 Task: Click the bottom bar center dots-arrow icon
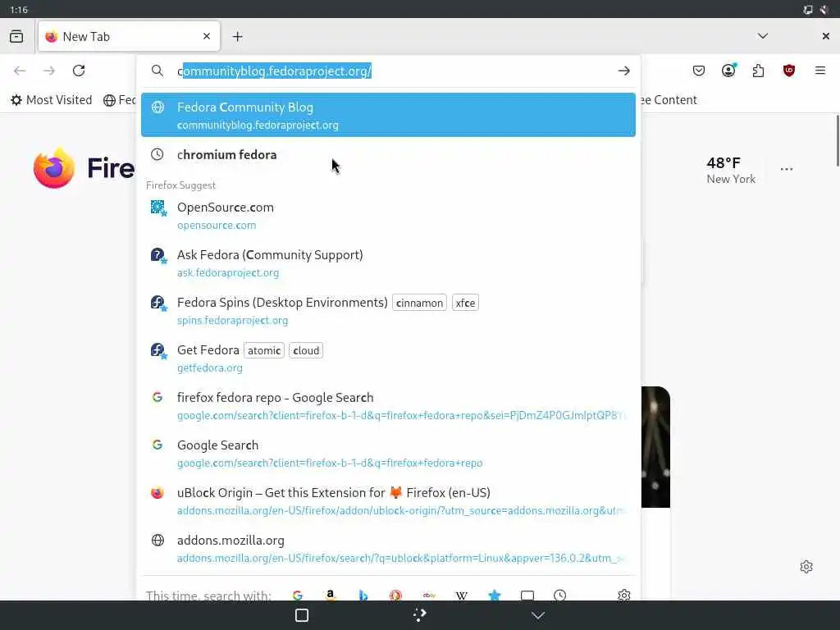(x=420, y=615)
